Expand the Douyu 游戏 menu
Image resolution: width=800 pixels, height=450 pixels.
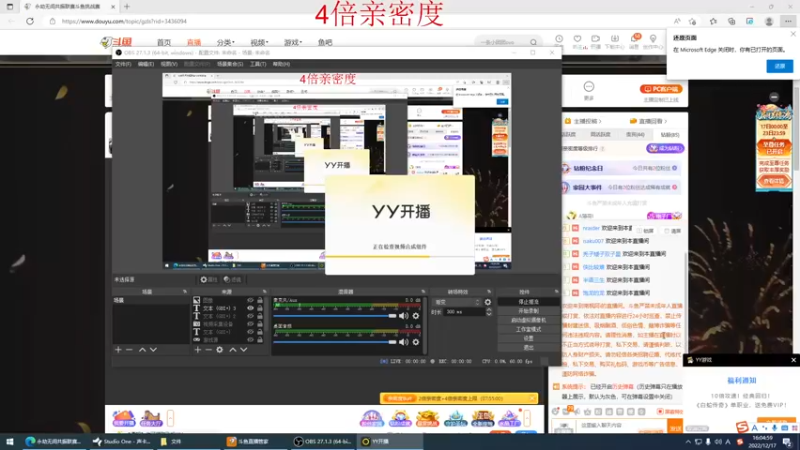pos(293,42)
